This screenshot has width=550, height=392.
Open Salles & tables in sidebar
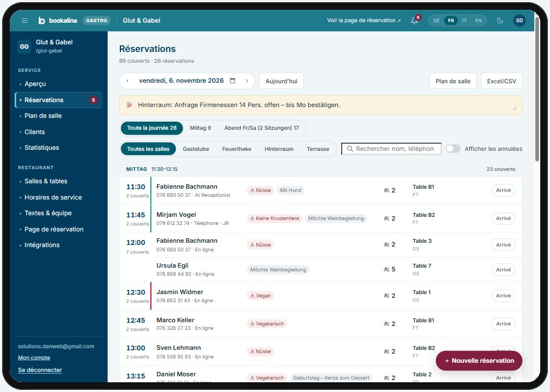(x=58, y=181)
